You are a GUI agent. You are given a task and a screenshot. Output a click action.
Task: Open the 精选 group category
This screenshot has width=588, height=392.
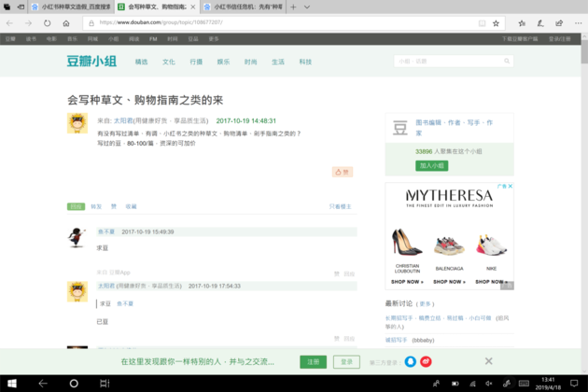(141, 62)
